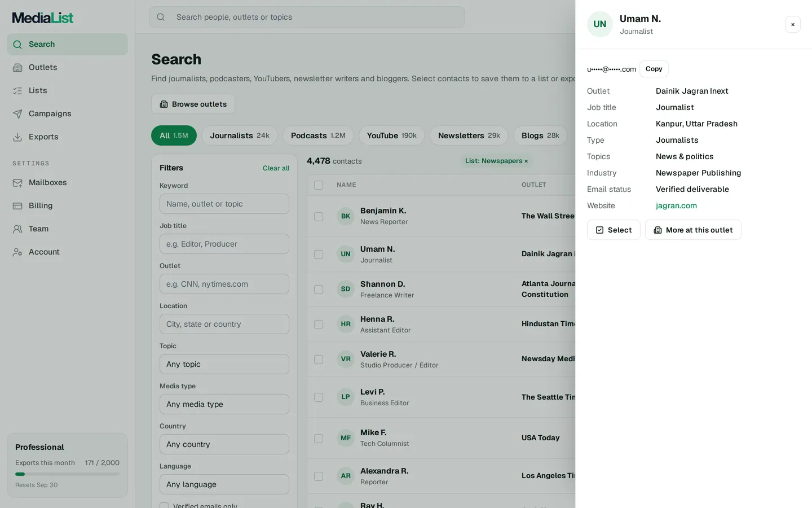Click the UN avatar in detail panel
The width and height of the screenshot is (812, 508).
tap(600, 24)
